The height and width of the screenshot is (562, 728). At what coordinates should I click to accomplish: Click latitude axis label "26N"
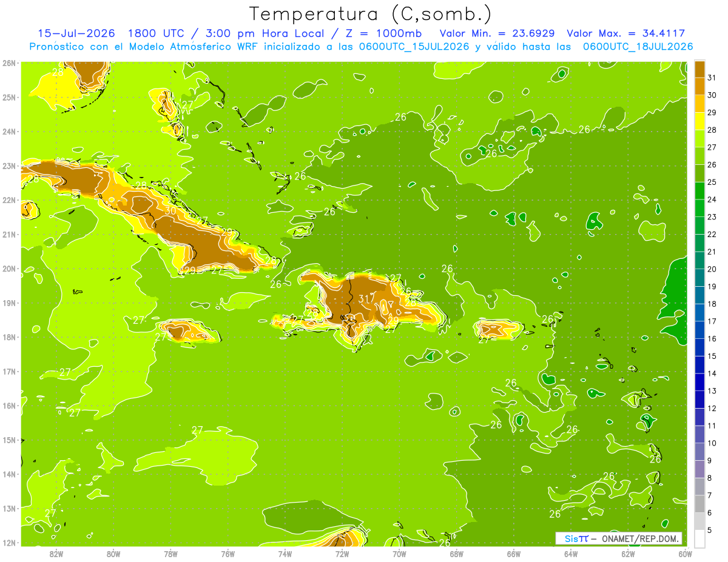(8, 63)
